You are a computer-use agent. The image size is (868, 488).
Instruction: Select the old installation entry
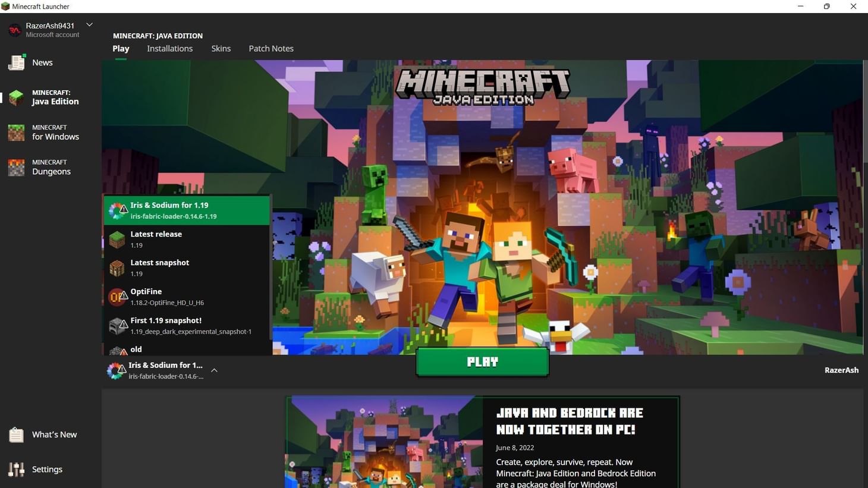[136, 350]
